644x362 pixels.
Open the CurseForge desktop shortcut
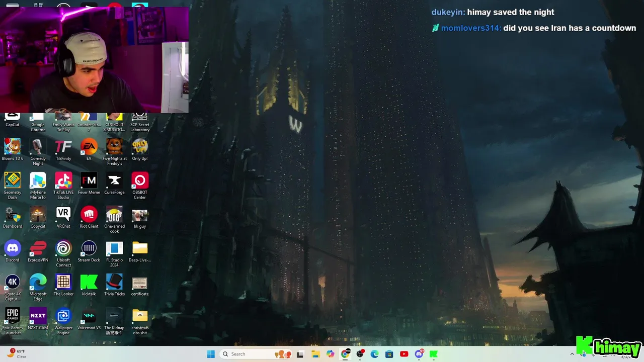click(x=114, y=184)
